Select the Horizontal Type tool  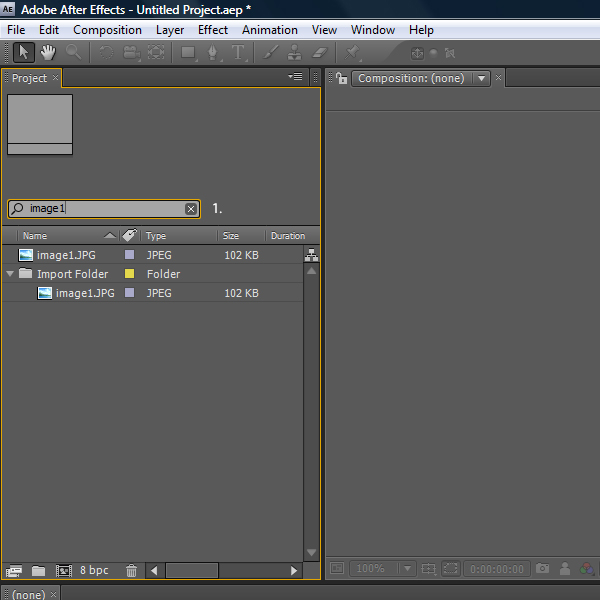point(238,53)
